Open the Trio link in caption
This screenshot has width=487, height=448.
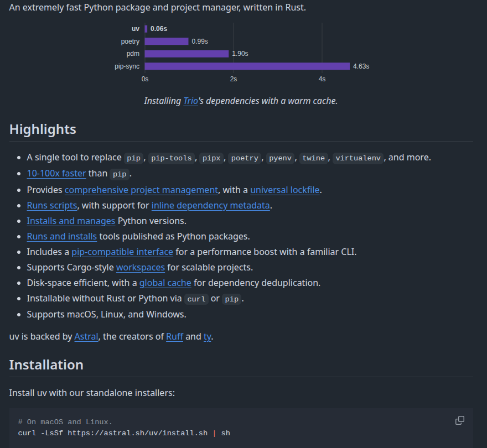click(x=190, y=101)
